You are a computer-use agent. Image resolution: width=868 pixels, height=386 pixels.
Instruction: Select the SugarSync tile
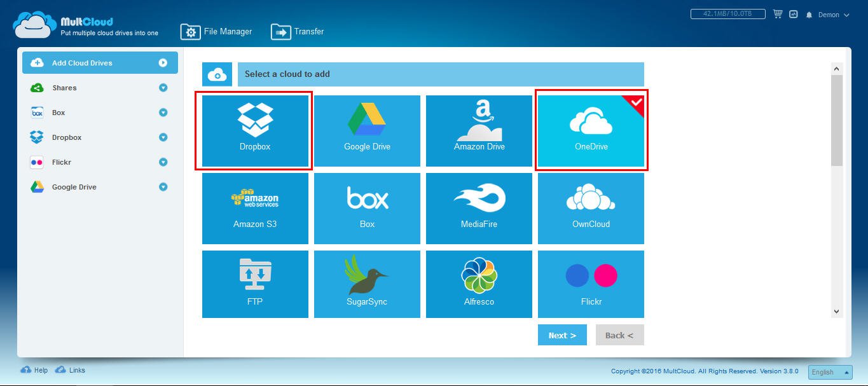(367, 284)
